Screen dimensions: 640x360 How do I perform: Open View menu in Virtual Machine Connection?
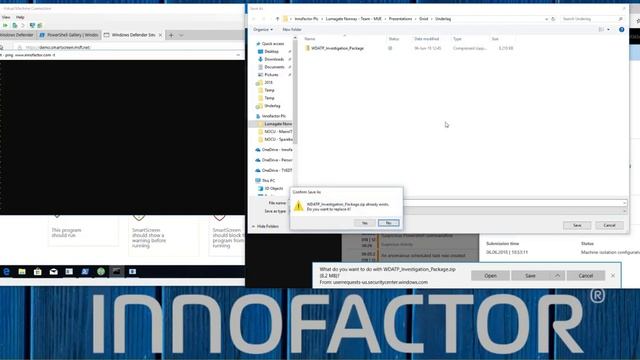[6, 17]
